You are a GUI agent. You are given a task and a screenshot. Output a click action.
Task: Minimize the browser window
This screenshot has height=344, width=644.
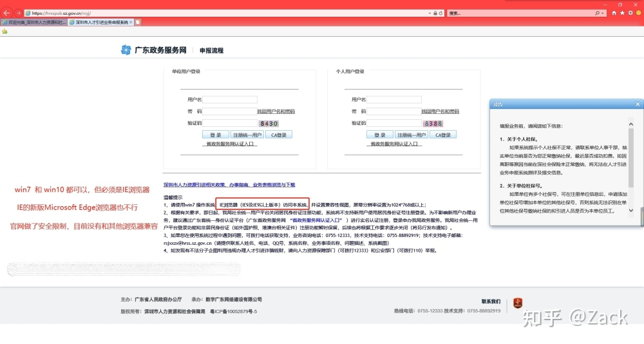(605, 4)
